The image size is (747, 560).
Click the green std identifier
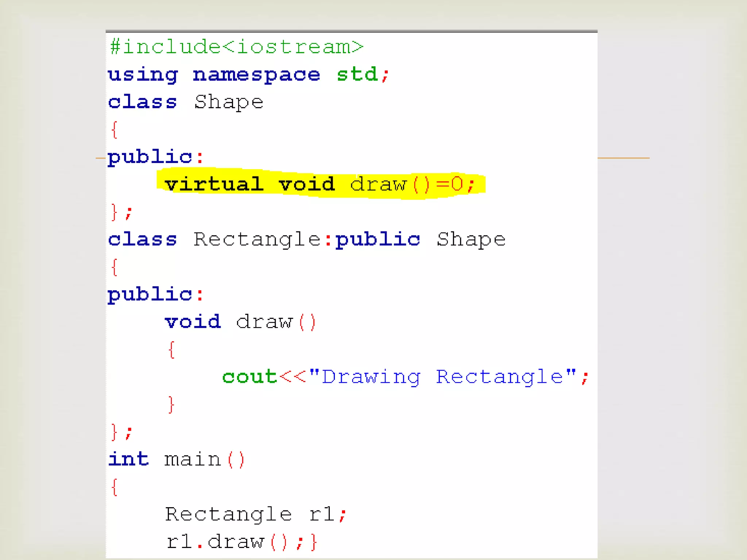pyautogui.click(x=357, y=75)
